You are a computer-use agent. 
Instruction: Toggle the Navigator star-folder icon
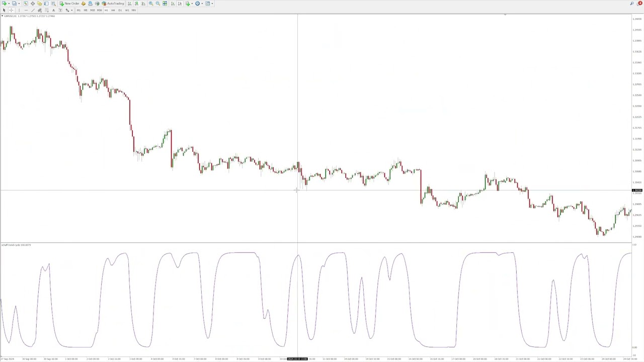pos(40,4)
